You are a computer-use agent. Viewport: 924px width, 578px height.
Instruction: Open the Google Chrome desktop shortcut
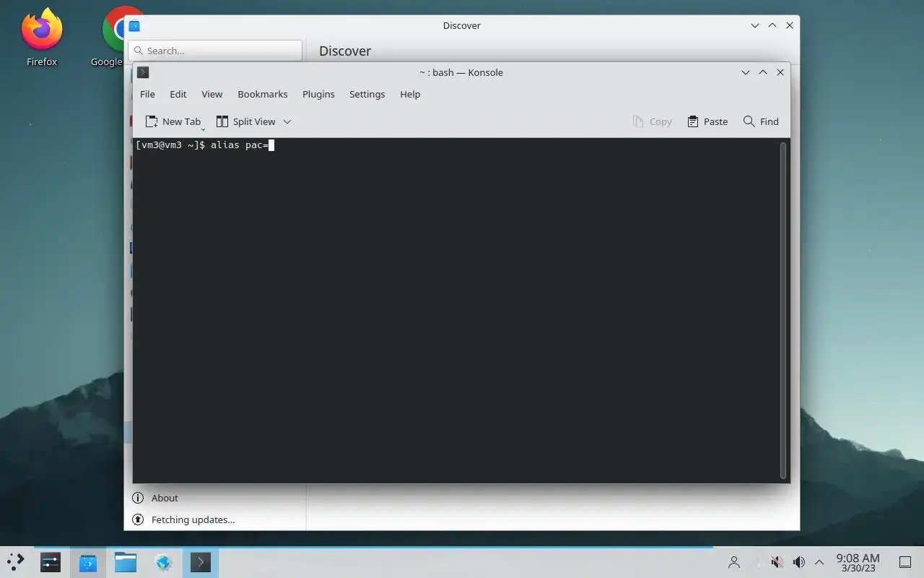point(113,38)
